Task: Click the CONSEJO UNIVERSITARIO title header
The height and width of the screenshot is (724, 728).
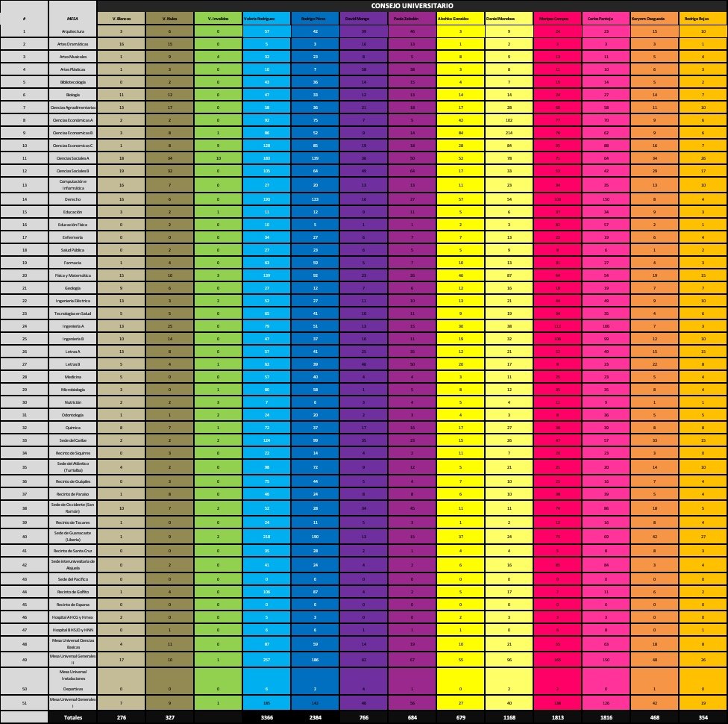Action: [412, 5]
